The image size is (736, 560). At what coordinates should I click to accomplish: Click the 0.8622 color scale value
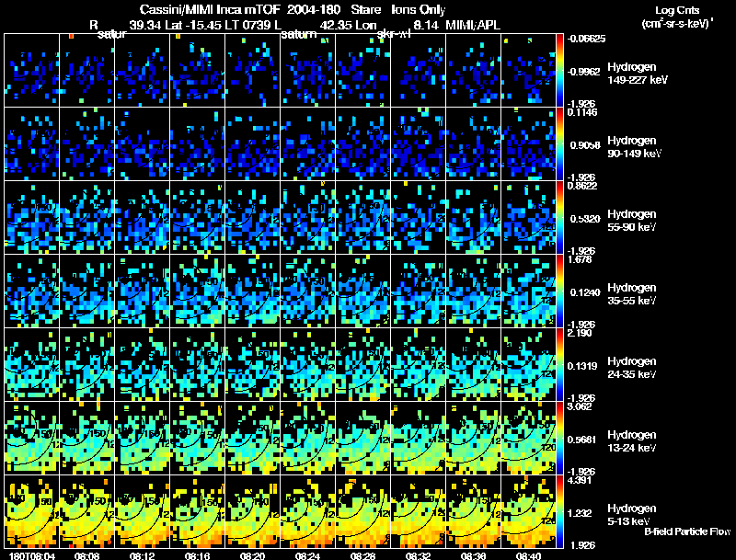point(582,185)
